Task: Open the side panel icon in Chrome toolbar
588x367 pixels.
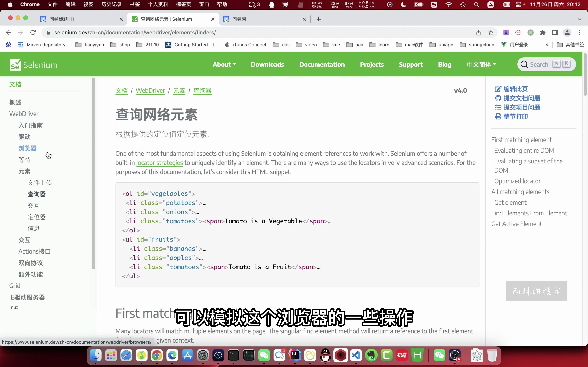Action: pos(555,32)
